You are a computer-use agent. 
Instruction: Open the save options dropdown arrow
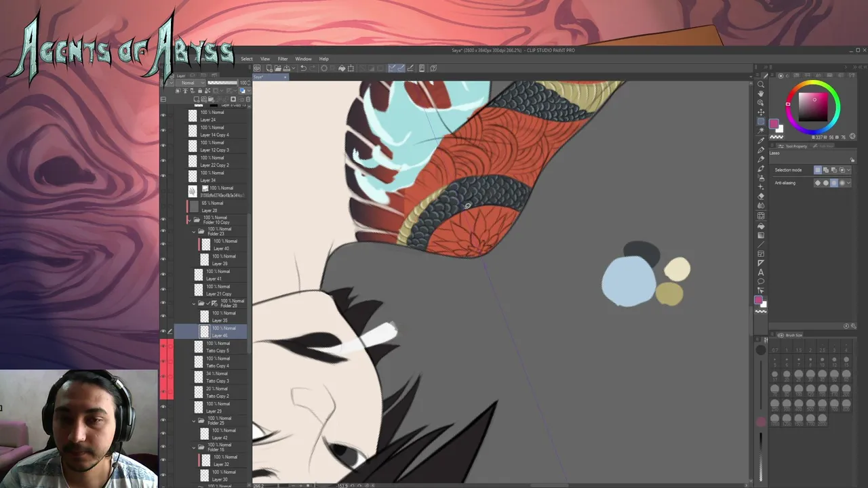294,68
